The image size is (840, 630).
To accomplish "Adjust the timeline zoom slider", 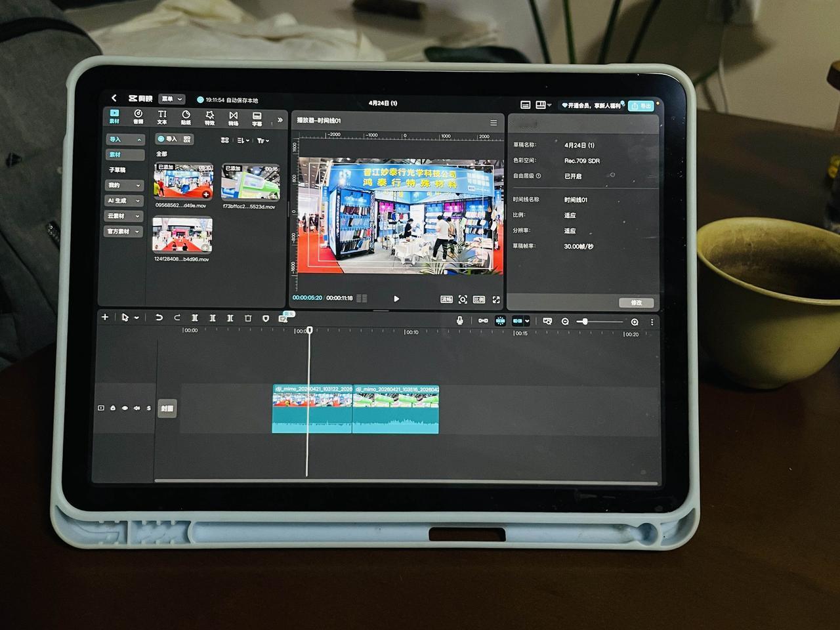I will click(x=600, y=322).
